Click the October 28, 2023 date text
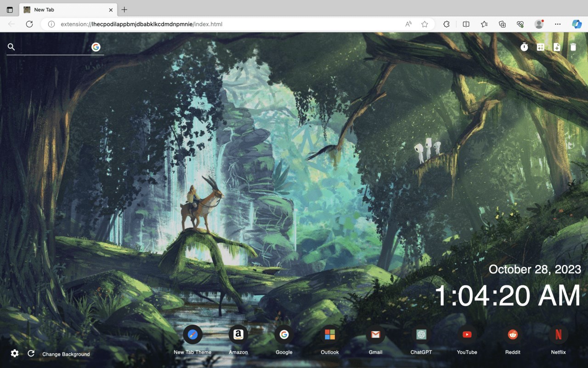This screenshot has height=368, width=588. [x=535, y=269]
